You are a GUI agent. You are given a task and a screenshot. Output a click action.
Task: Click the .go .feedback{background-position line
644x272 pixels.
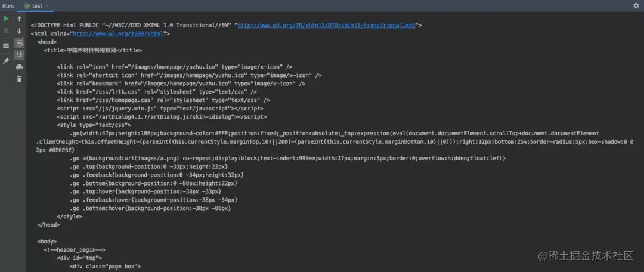click(x=157, y=175)
